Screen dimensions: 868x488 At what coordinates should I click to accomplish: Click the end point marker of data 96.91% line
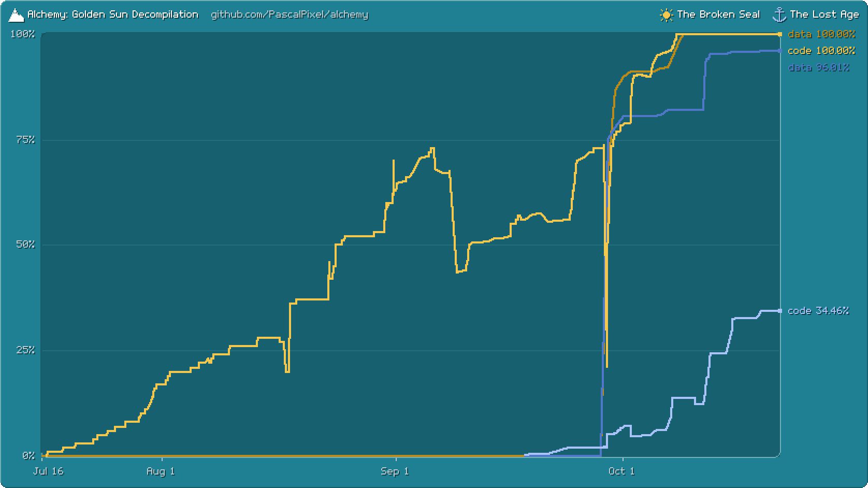[780, 51]
